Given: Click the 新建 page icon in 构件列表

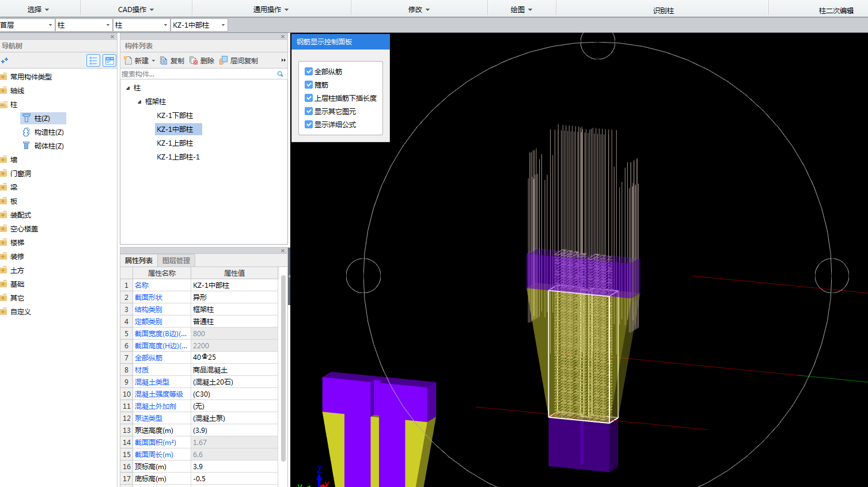Looking at the screenshot, I should click(x=128, y=60).
